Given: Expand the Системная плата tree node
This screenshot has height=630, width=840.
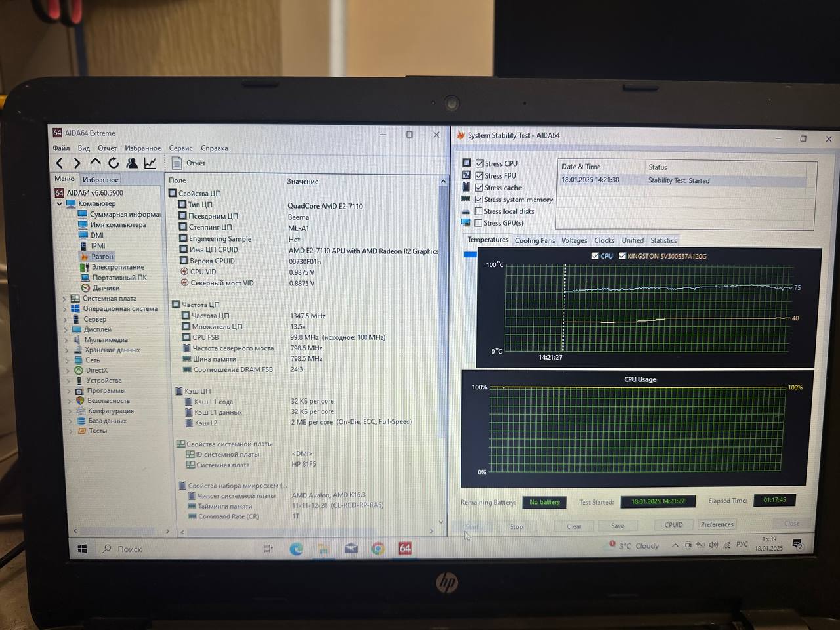Looking at the screenshot, I should click(64, 299).
